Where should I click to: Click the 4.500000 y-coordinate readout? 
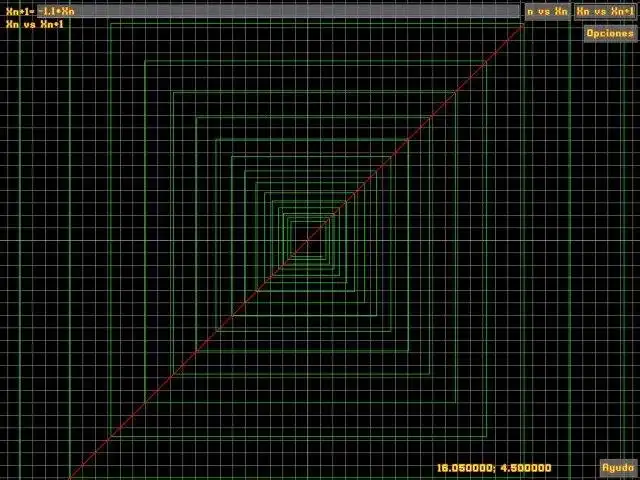pyautogui.click(x=526, y=468)
